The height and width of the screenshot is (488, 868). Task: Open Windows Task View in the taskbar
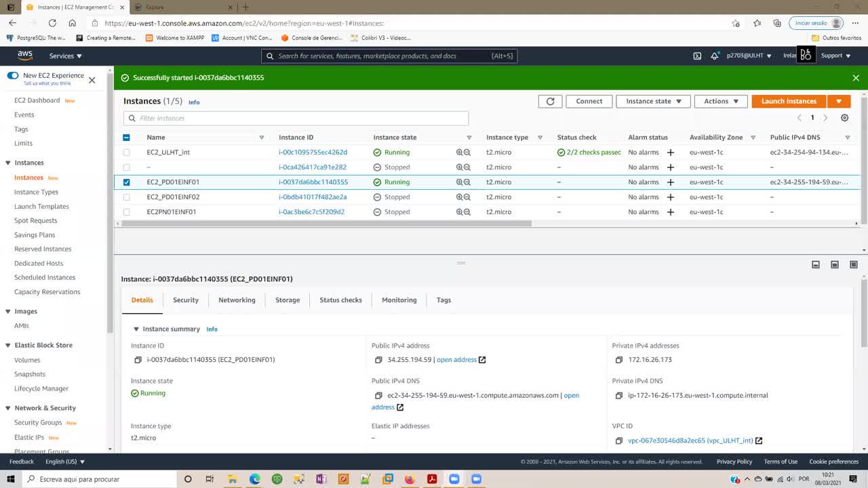pos(210,479)
